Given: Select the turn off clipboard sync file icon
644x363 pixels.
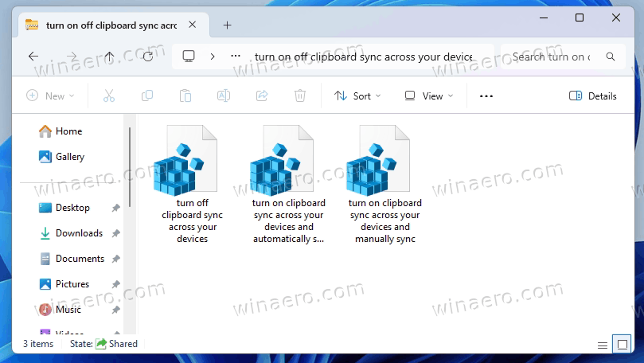Looking at the screenshot, I should [185, 160].
